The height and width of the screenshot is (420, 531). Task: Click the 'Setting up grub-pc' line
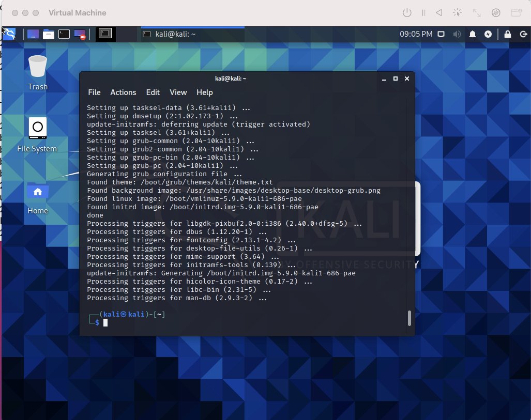[162, 166]
